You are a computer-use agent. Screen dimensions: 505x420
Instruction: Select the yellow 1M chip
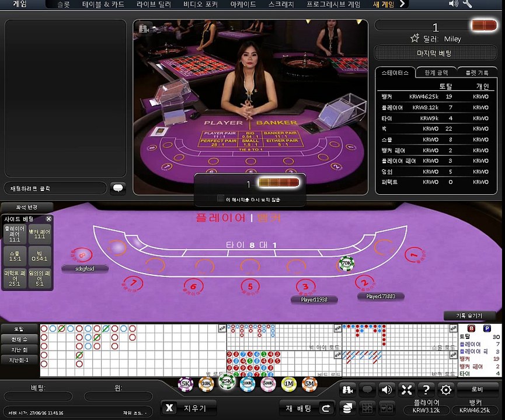pos(289,384)
